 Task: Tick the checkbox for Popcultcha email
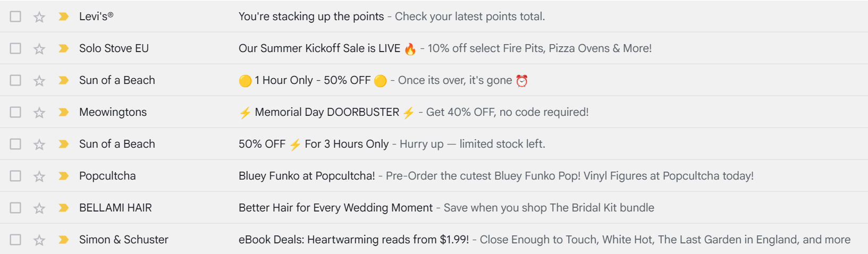tap(15, 176)
